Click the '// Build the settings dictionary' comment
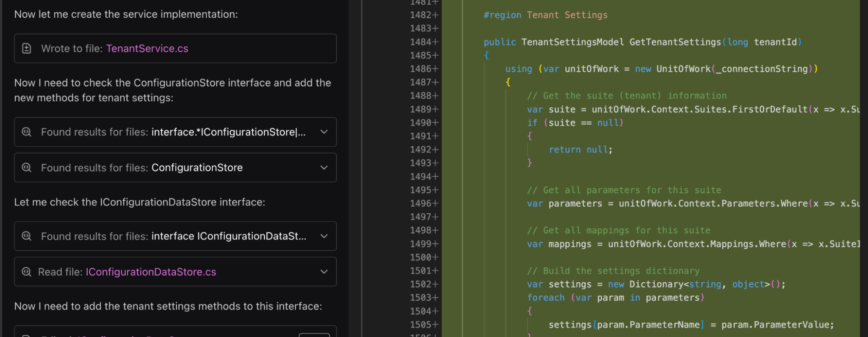Image resolution: width=868 pixels, height=337 pixels. coord(613,271)
